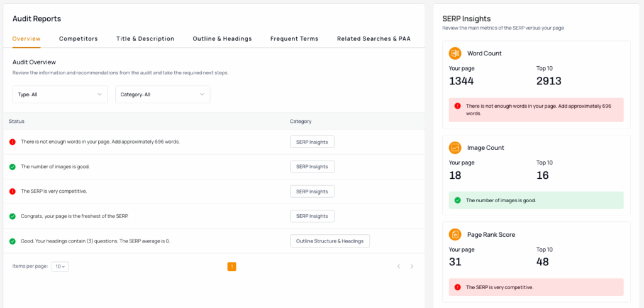Screen dimensions: 644x308
Task: Go to next page arrow
Action: [412, 266]
